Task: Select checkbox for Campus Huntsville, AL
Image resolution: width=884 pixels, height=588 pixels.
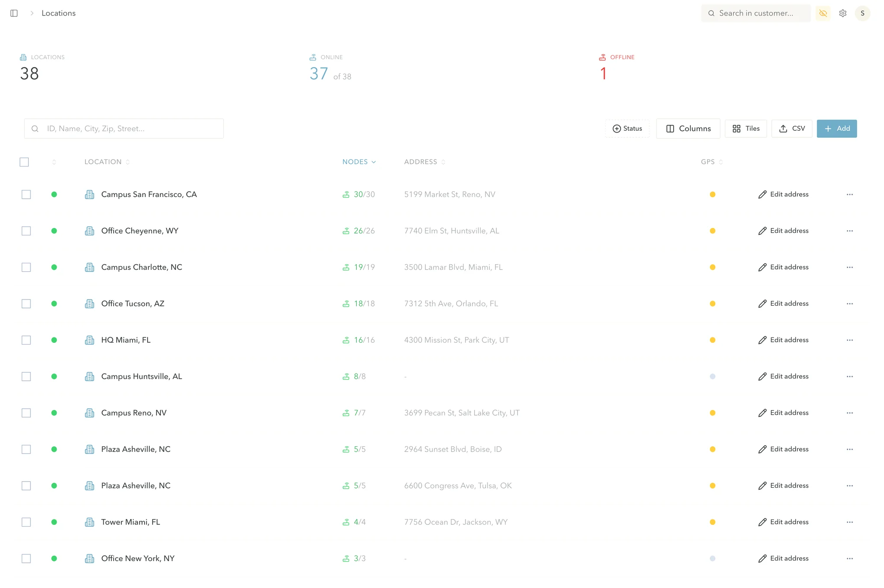Action: 26,376
